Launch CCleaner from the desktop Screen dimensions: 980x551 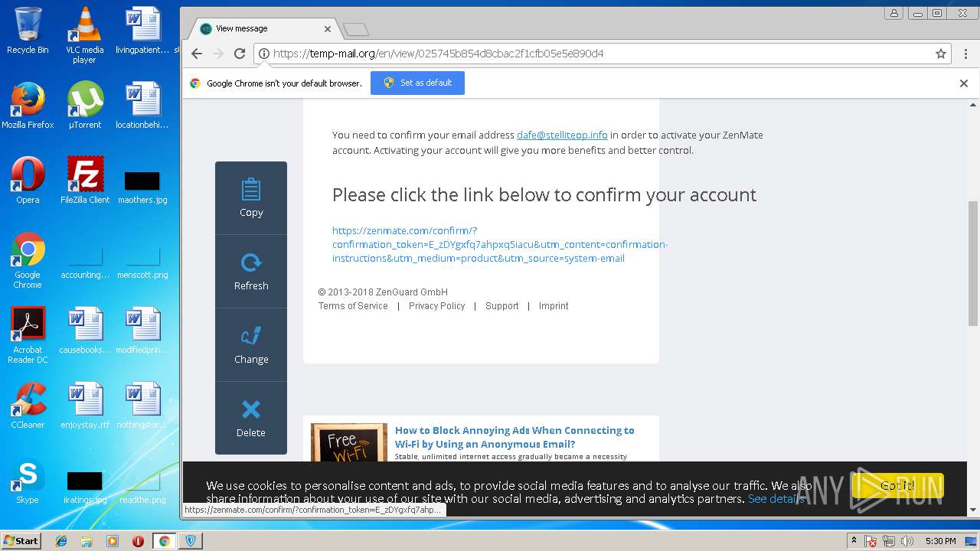click(x=28, y=406)
